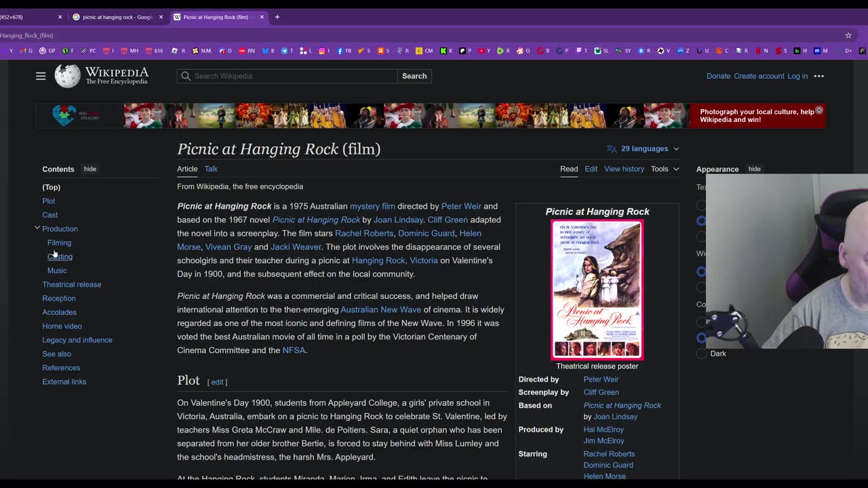Click the Log in link

tap(797, 76)
